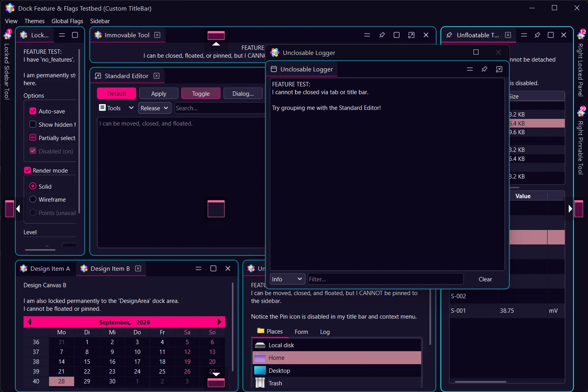588x392 pixels.
Task: Open the Themes menu
Action: coord(35,21)
